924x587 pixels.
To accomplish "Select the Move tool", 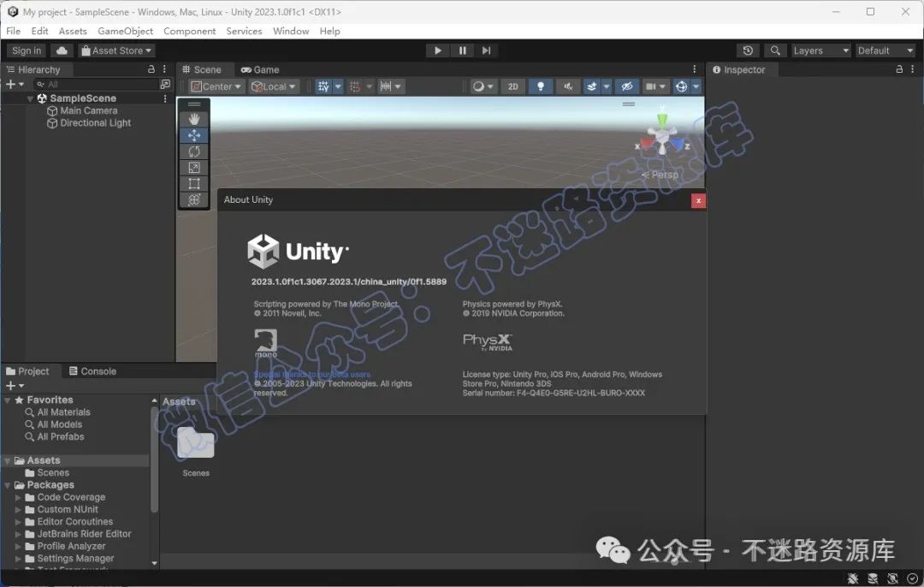I will click(x=194, y=135).
